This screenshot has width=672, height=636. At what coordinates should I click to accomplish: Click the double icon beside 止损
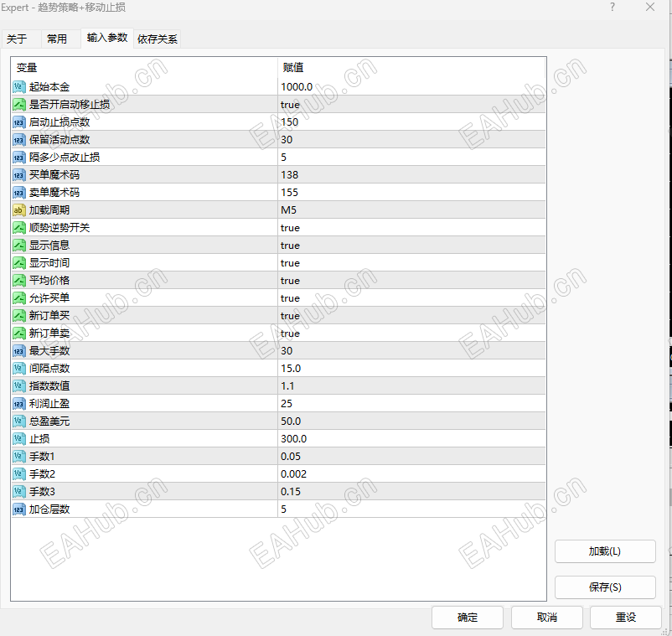point(19,439)
